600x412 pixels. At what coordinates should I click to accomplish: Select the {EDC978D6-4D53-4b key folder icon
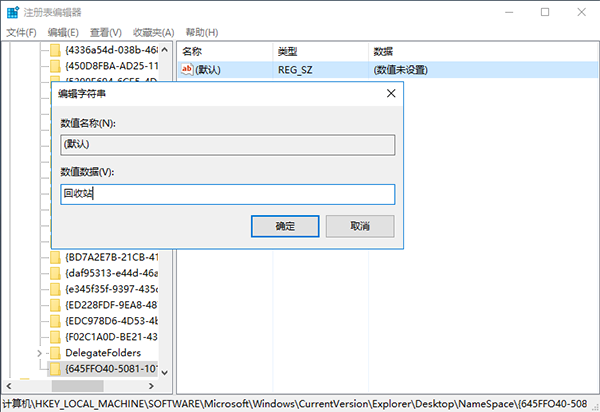[55, 321]
